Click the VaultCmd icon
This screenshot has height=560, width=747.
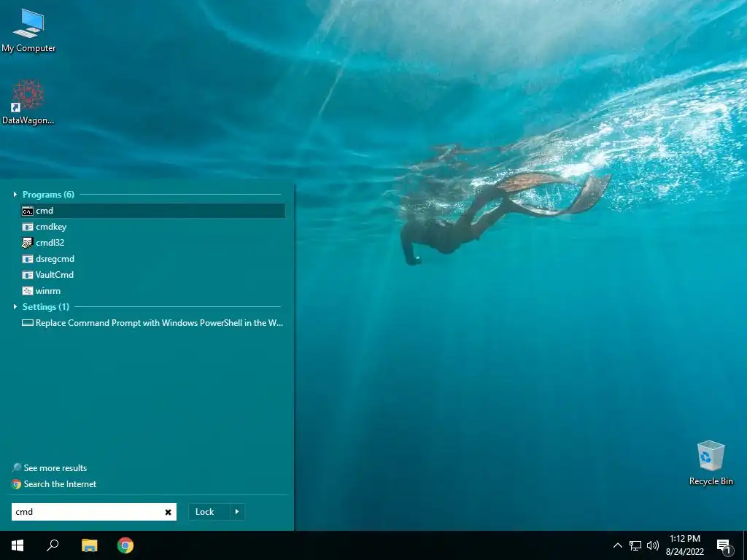pos(28,275)
